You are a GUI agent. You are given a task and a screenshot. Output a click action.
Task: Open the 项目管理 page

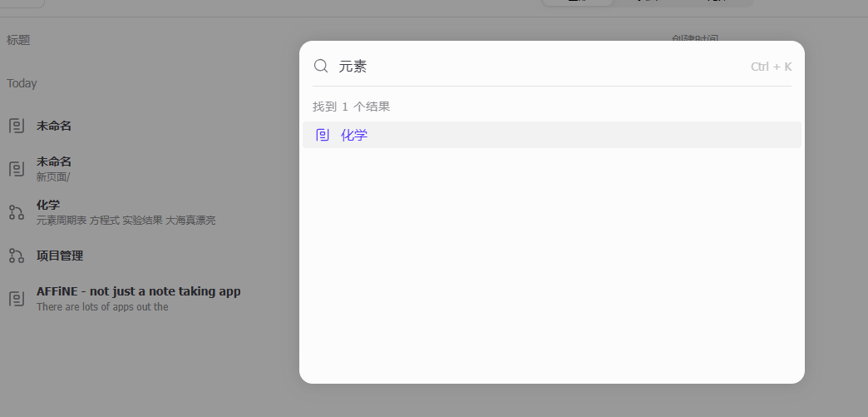coord(60,256)
